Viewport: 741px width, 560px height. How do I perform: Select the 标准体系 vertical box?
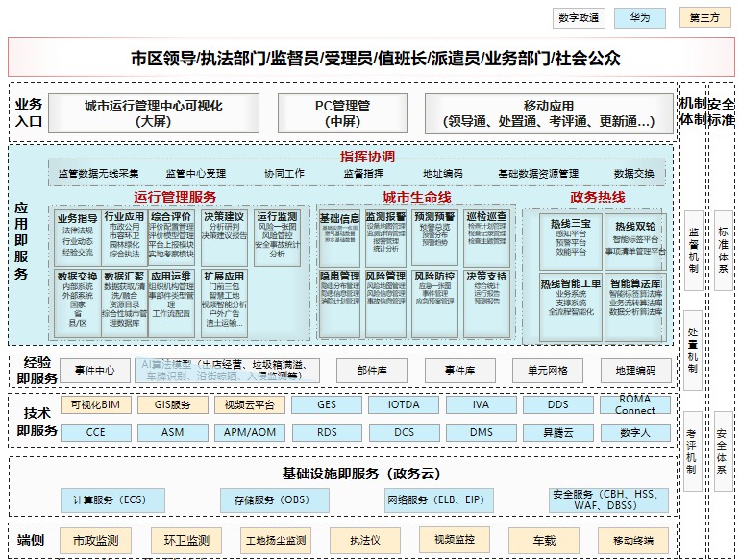(x=723, y=251)
